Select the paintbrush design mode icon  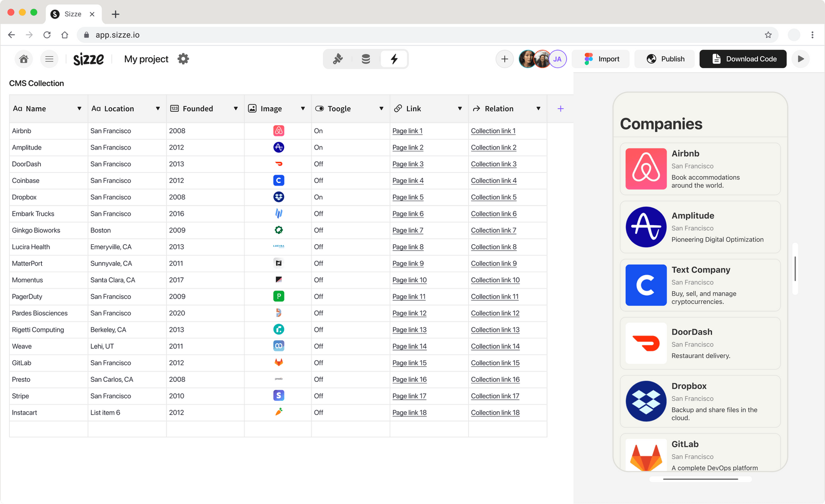coord(338,59)
